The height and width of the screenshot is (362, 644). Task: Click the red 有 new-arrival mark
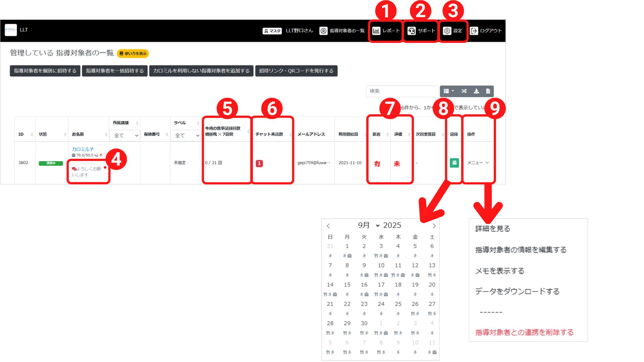pos(377,164)
